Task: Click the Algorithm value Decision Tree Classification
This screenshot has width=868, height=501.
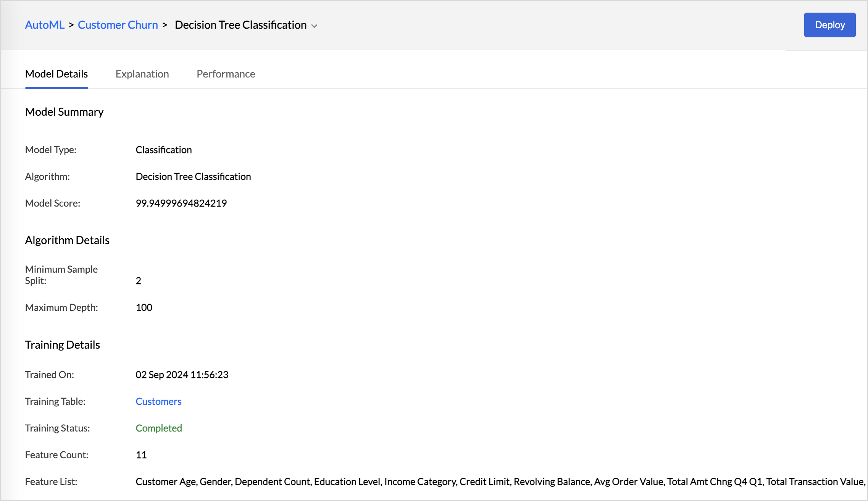Action: 194,176
